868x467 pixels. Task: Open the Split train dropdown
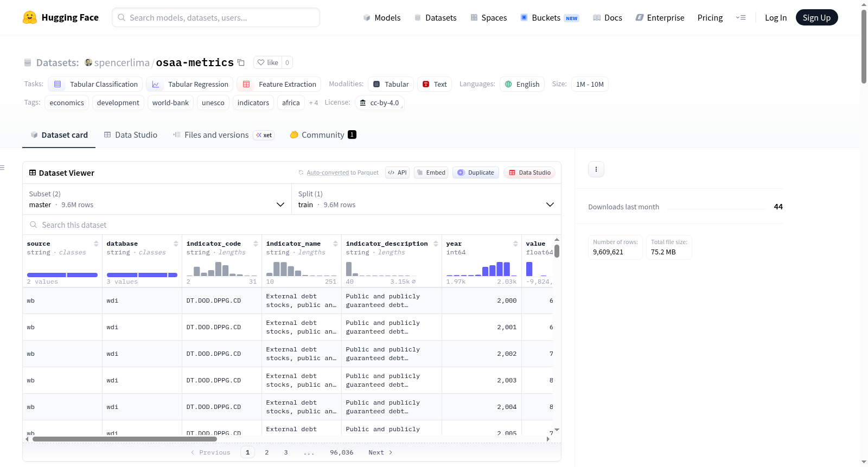coord(426,199)
